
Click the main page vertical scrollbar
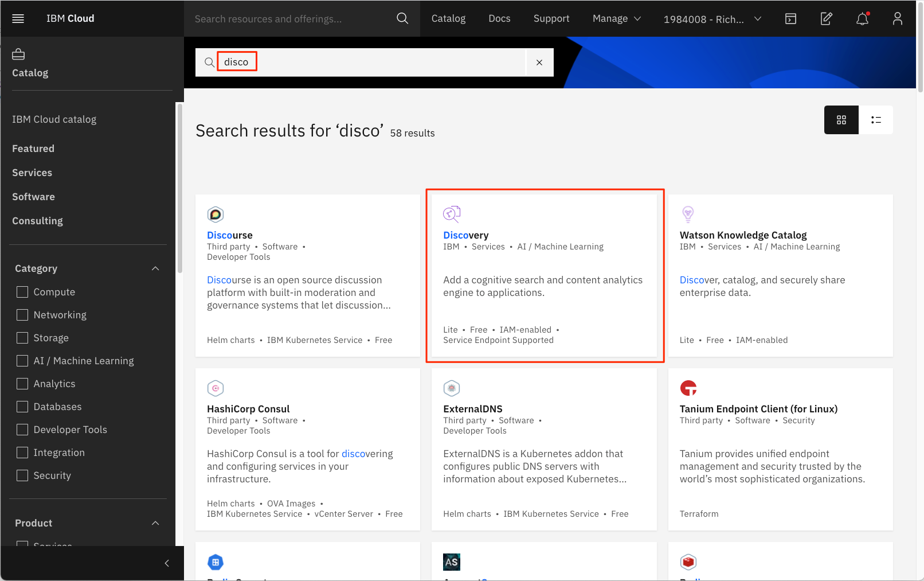tap(920, 48)
